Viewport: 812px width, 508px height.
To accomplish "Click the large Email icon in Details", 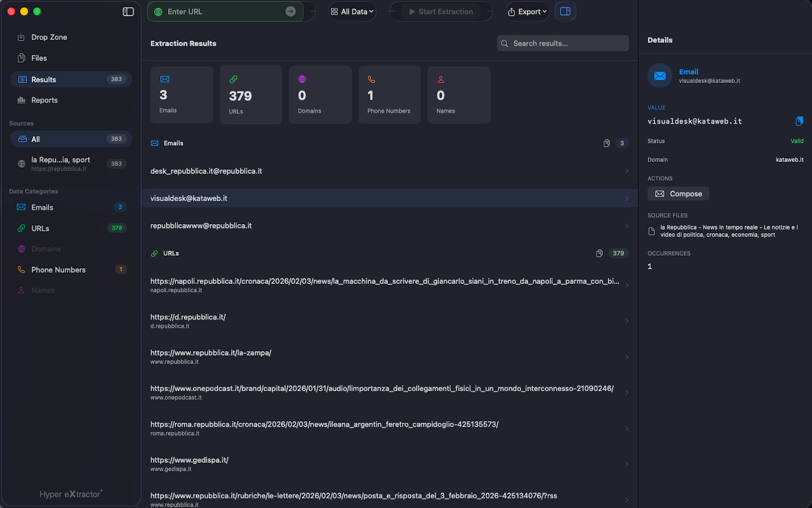I will tap(660, 76).
